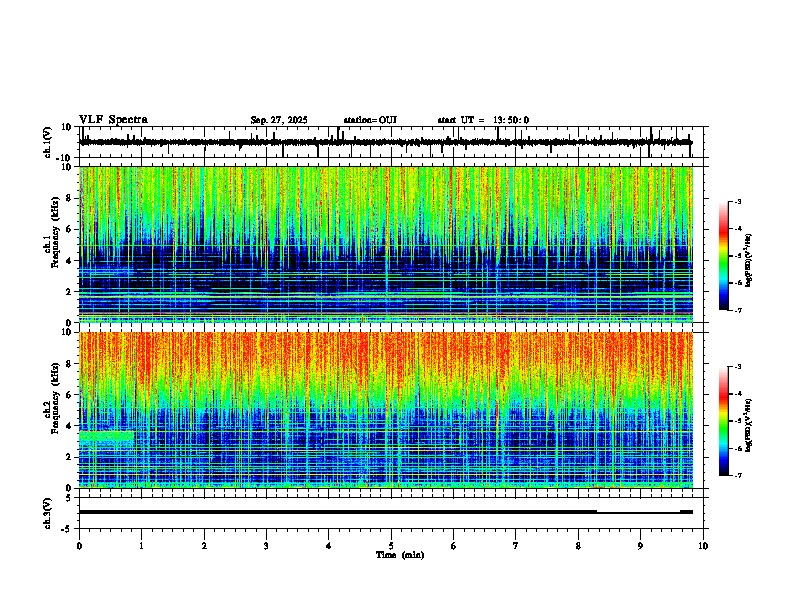792x612 pixels.
Task: Select the 'Time (min)' axis title
Action: [x=400, y=555]
